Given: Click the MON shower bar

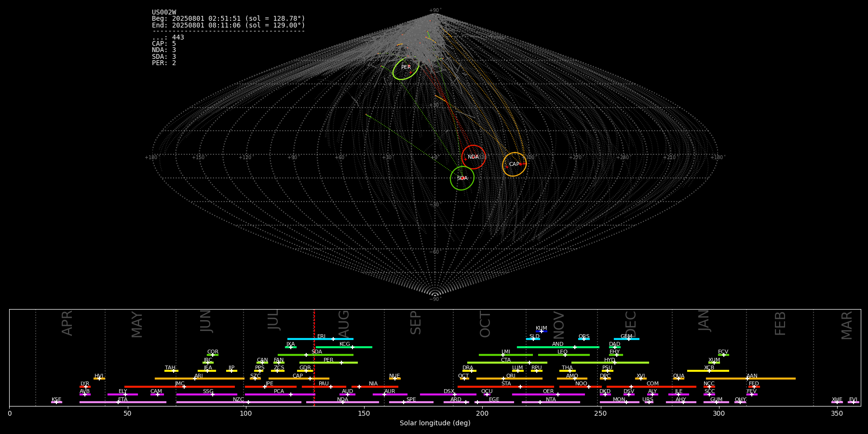Looking at the screenshot, I should 619,402.
